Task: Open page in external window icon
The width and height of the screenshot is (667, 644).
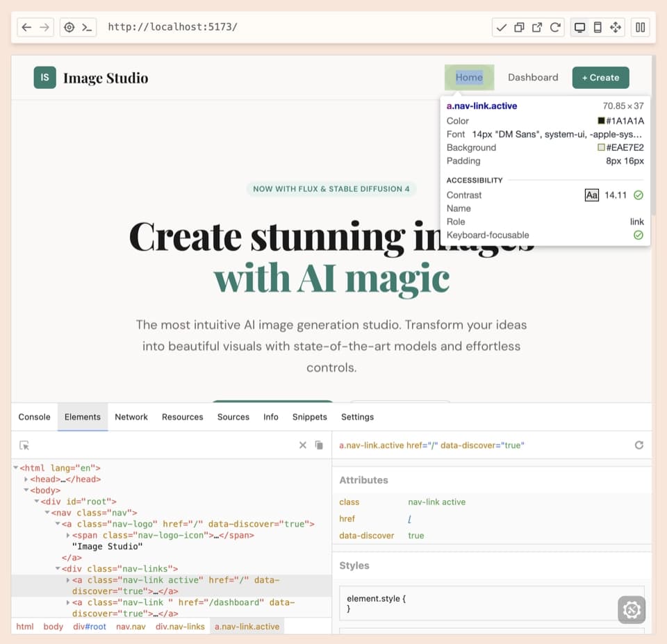Action: [x=536, y=27]
